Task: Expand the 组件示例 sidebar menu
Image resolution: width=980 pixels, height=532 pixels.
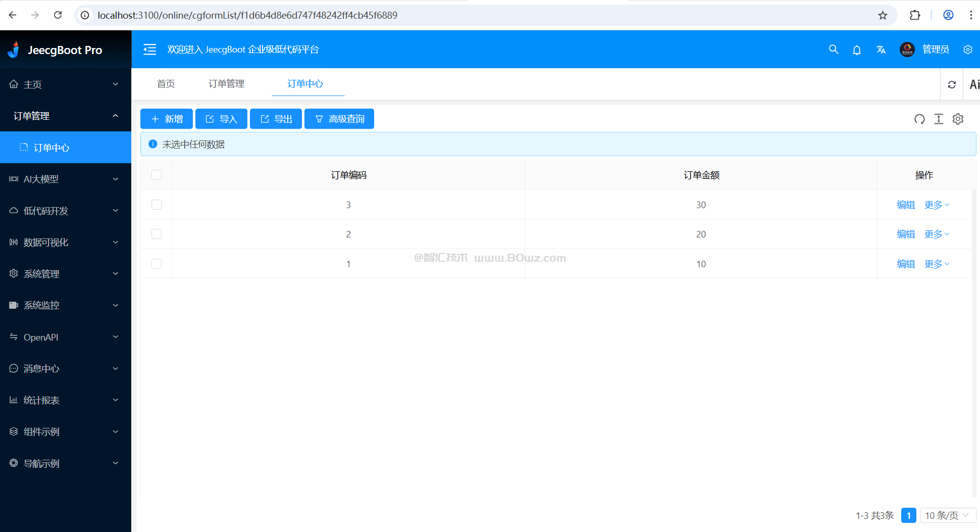Action: (x=66, y=431)
